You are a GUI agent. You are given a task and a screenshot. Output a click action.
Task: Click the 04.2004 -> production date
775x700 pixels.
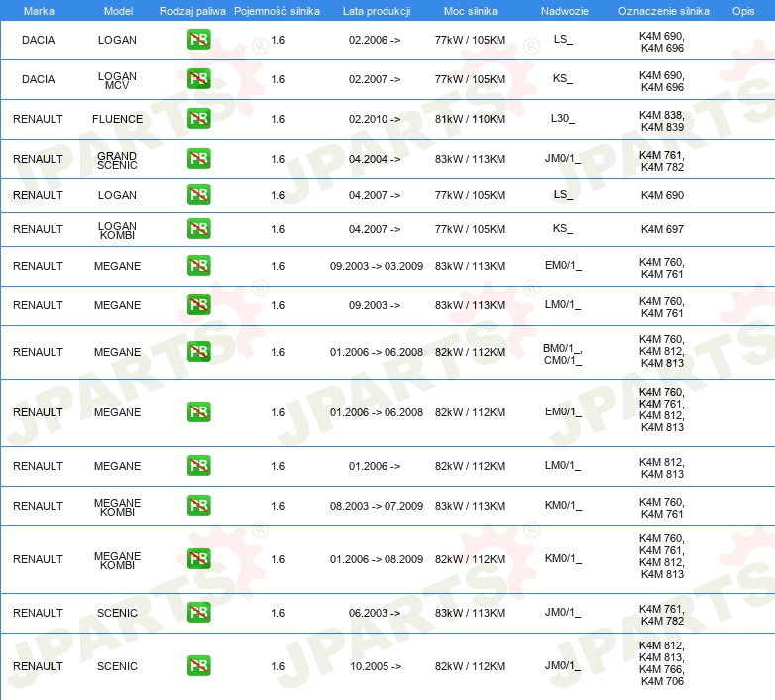click(375, 159)
